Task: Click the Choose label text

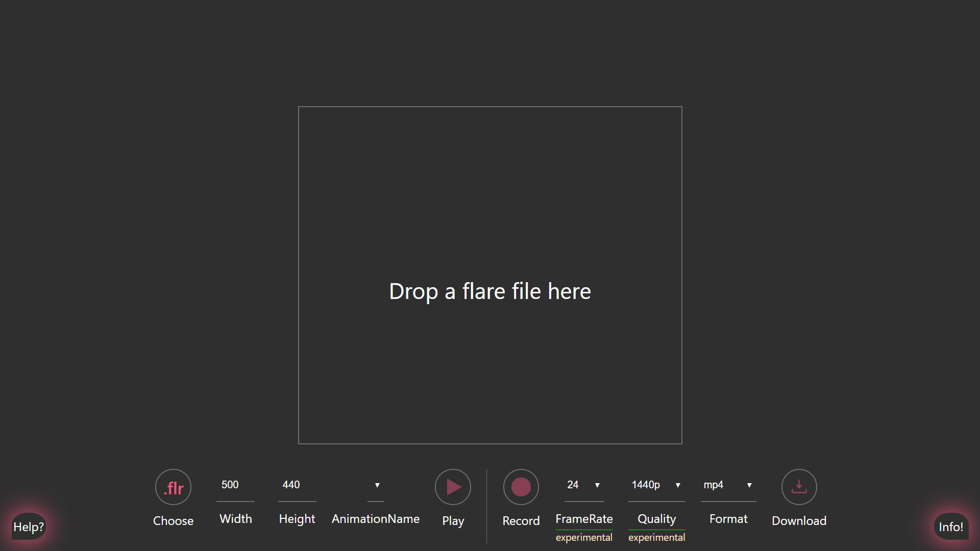Action: 173,521
